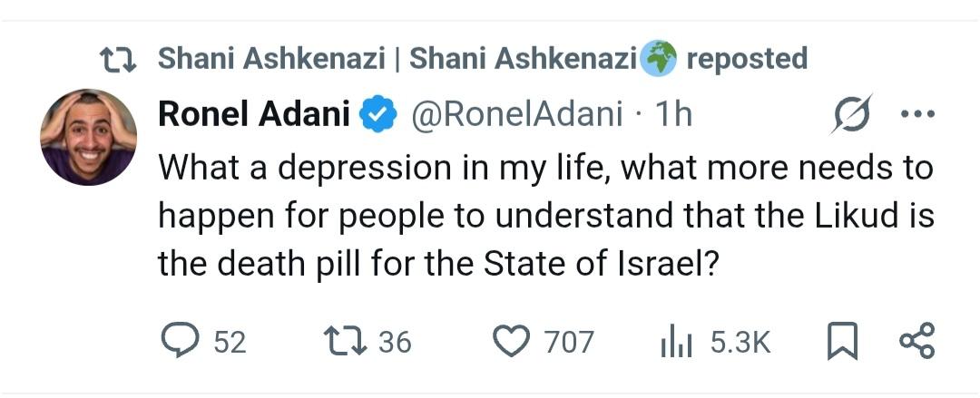Viewport: 980px width, 398px height.
Task: Open view analytics bar chart icon
Action: 675,342
